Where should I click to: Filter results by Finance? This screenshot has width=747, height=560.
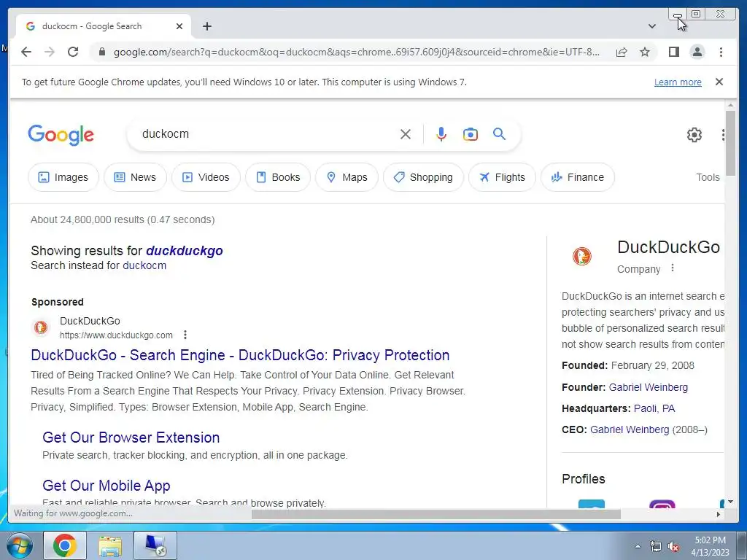(x=578, y=177)
